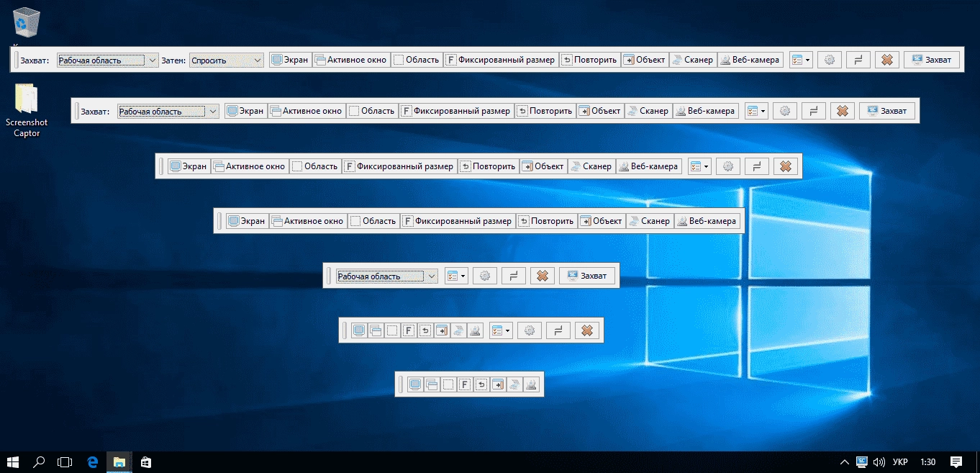Open the Затем Спросить dropdown
Image resolution: width=980 pixels, height=473 pixels.
point(227,60)
